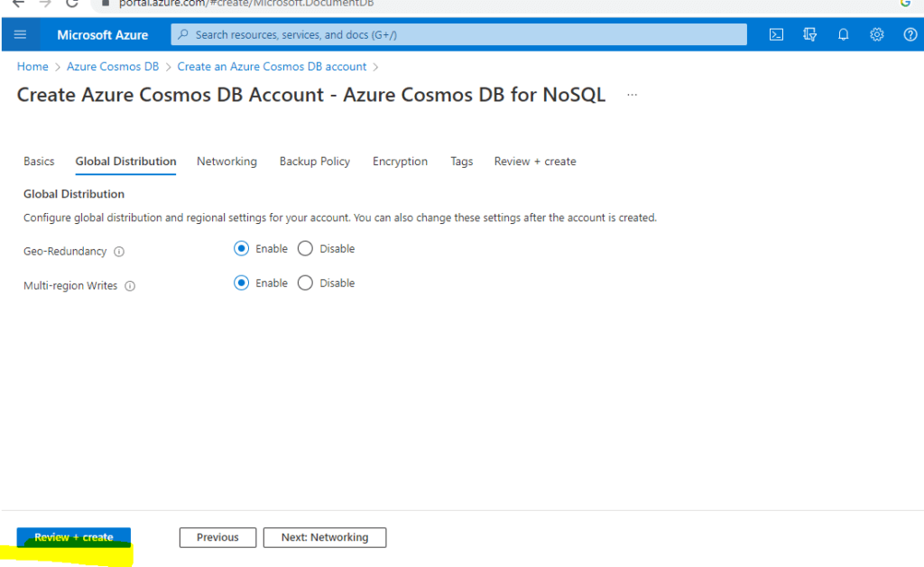Image resolution: width=924 pixels, height=567 pixels.
Task: Expand the ellipsis next to page title
Action: [632, 94]
